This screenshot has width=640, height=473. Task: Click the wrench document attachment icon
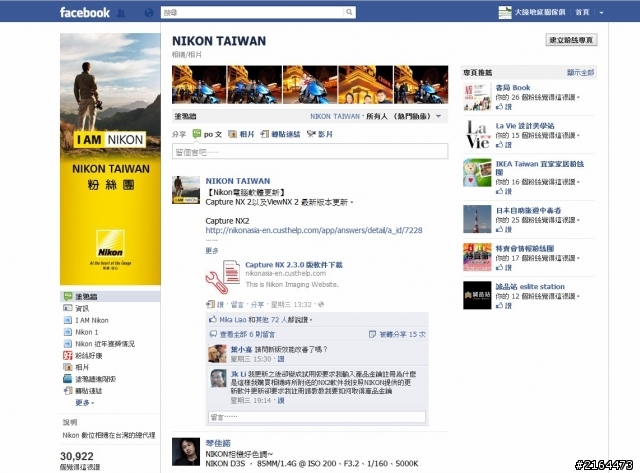[x=222, y=277]
